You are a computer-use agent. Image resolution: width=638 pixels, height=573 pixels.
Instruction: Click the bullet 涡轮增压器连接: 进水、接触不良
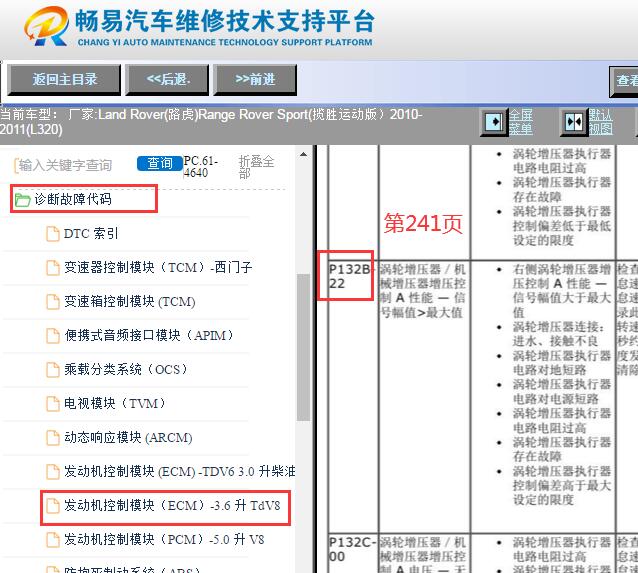point(559,334)
